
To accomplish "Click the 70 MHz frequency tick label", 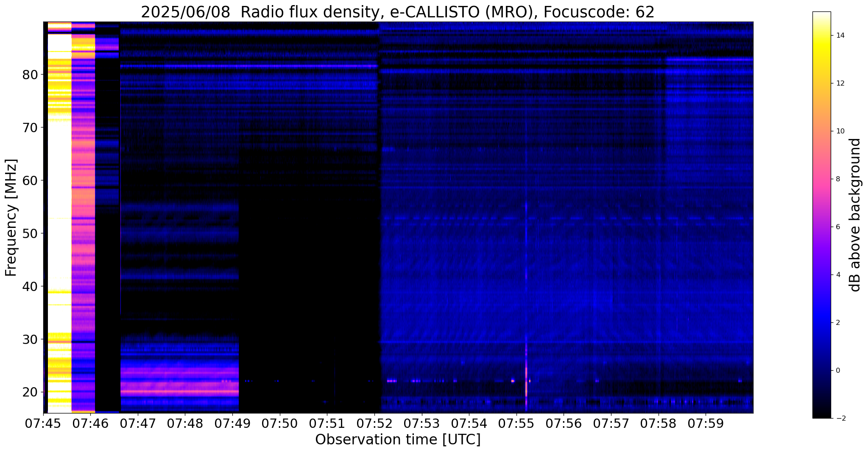I will [30, 128].
